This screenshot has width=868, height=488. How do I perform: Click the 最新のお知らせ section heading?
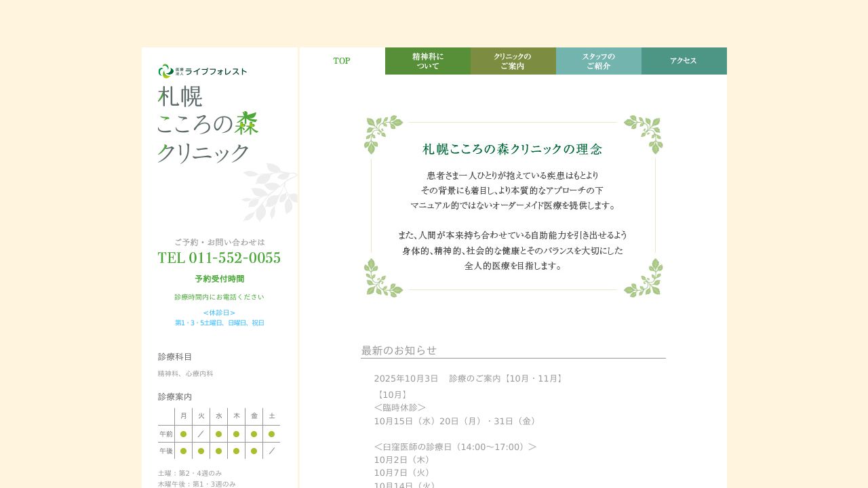pyautogui.click(x=399, y=350)
